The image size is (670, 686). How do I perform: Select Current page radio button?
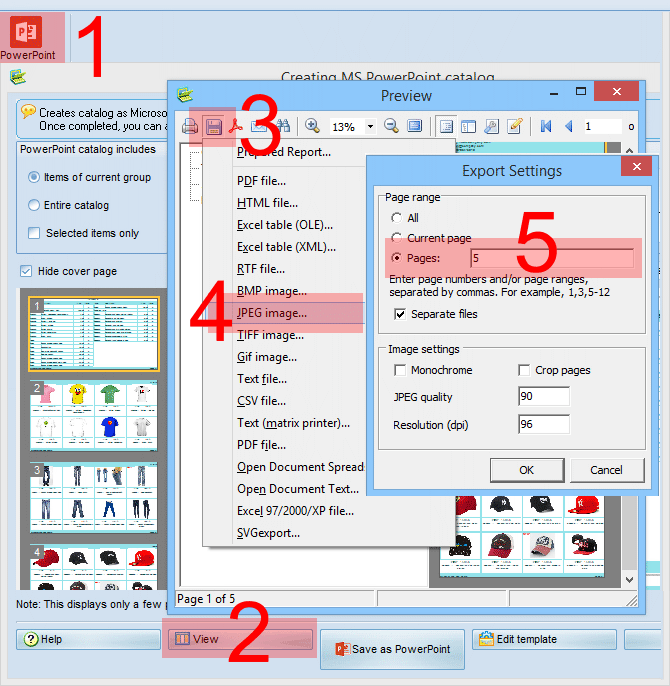(x=396, y=238)
